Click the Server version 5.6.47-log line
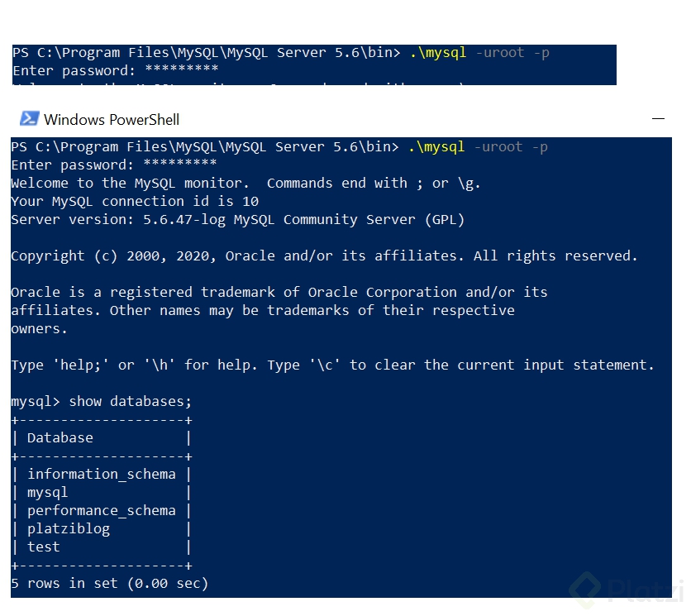The image size is (691, 616). (x=238, y=219)
